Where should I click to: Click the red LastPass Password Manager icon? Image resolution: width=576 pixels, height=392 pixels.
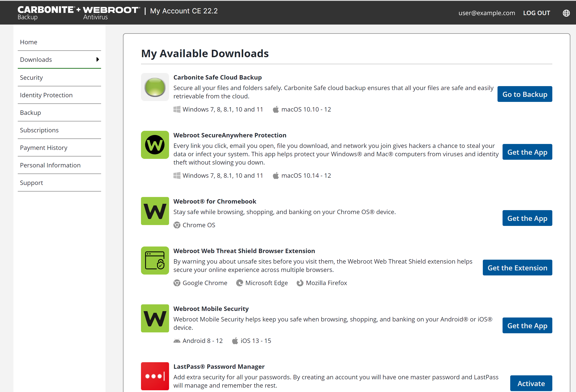click(155, 376)
